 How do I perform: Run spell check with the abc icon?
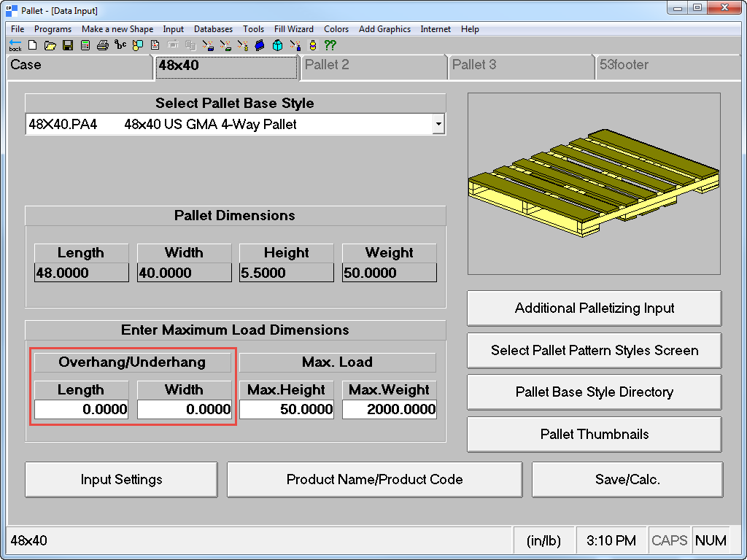[121, 45]
